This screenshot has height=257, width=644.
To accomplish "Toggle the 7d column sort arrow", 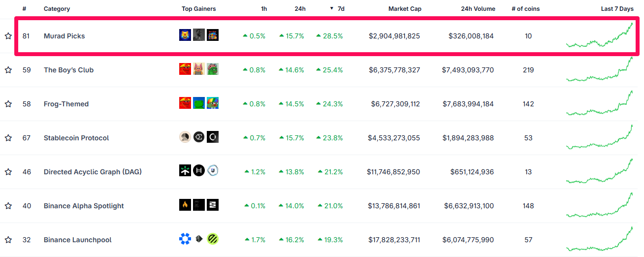I will pos(332,8).
